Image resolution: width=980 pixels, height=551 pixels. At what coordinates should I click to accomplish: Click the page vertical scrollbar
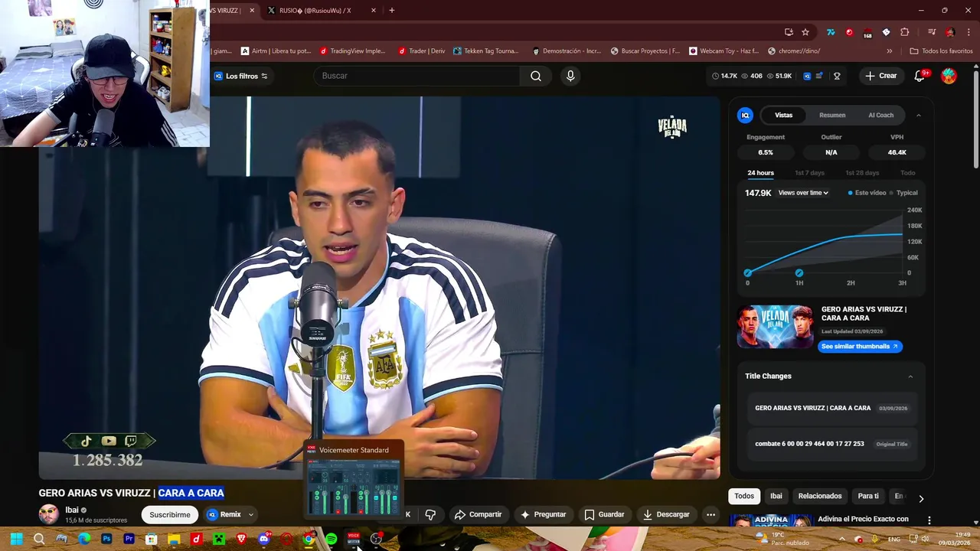point(975,119)
